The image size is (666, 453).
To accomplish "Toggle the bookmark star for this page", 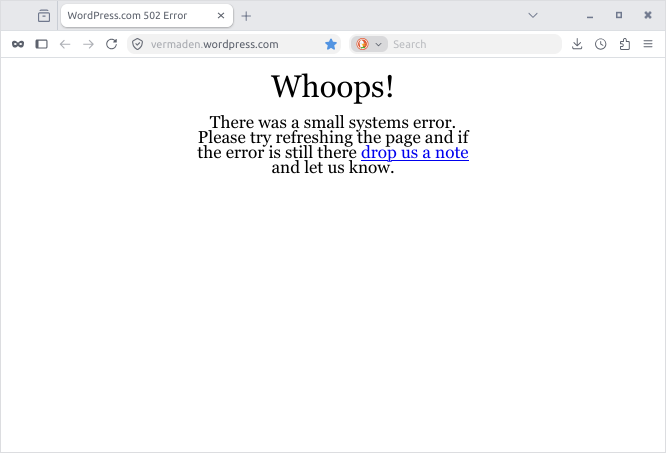I will point(331,44).
